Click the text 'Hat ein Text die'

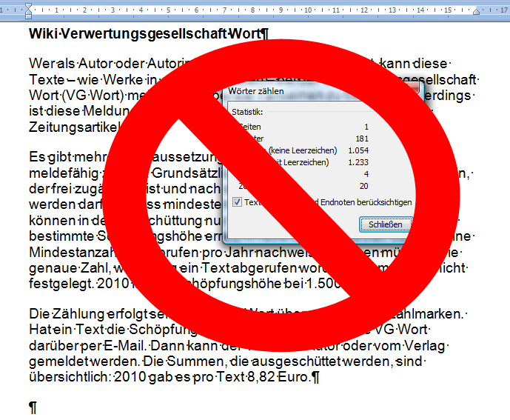click(x=77, y=330)
